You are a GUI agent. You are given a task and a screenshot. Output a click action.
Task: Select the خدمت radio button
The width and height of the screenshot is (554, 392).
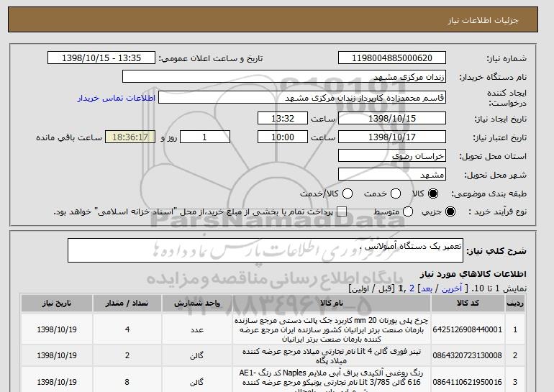tap(396, 193)
